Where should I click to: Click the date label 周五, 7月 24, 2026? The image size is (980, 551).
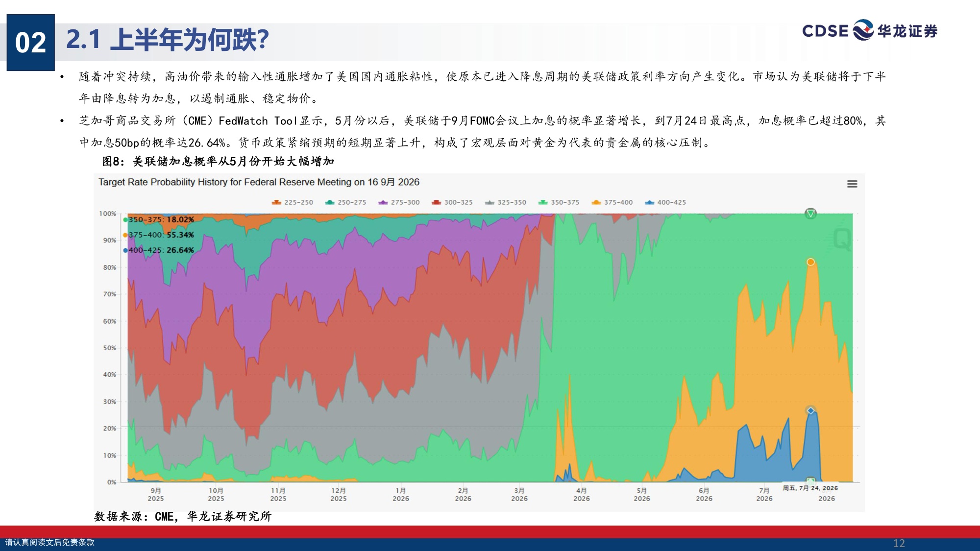[810, 488]
